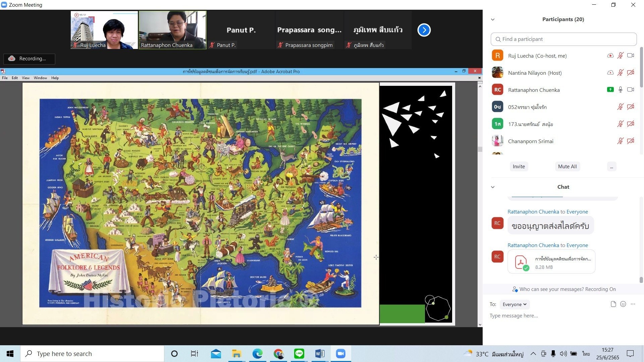Viewport: 644px width, 362px height.
Task: Click Find a participant search field
Action: [x=563, y=39]
